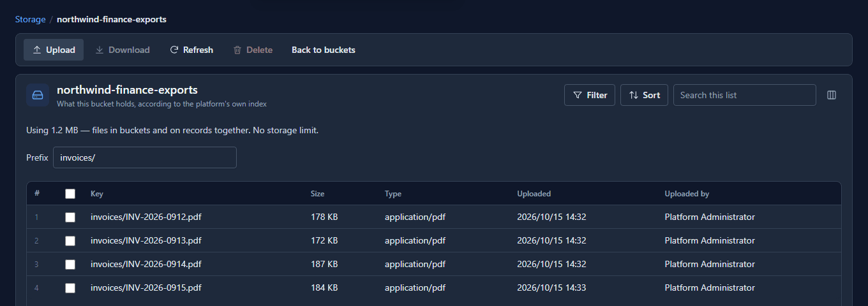Click the Uploaded by column header
This screenshot has height=306, width=868.
tap(687, 194)
